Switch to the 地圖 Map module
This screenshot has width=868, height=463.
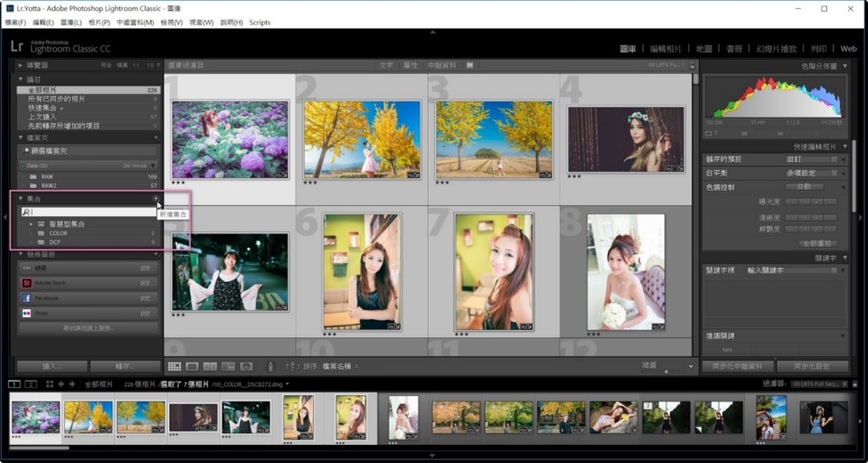pos(703,49)
